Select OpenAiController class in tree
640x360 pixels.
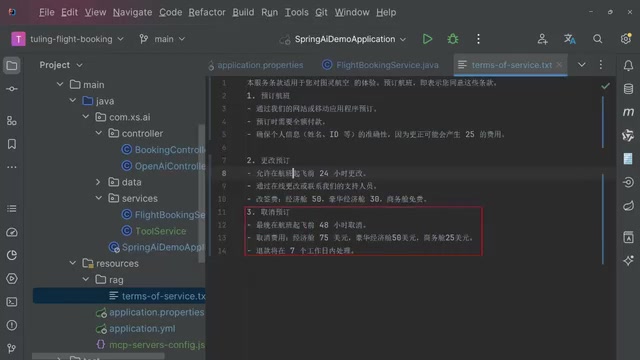point(163,166)
